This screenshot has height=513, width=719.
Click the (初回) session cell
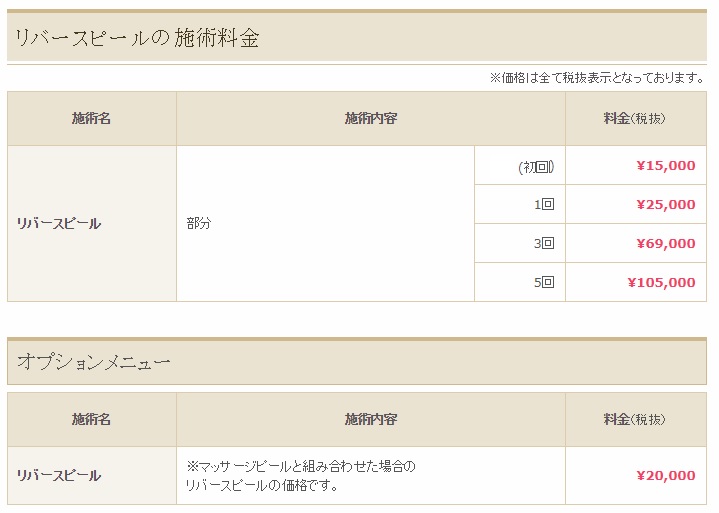click(x=536, y=166)
